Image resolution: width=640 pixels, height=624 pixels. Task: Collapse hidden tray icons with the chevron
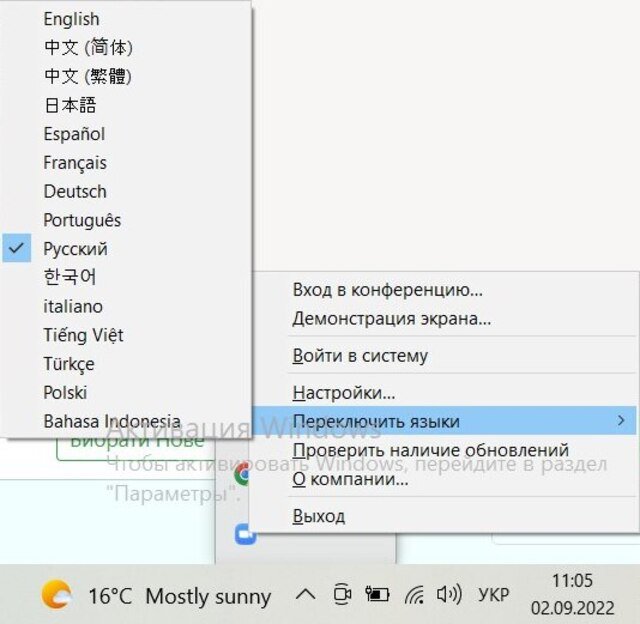point(305,595)
